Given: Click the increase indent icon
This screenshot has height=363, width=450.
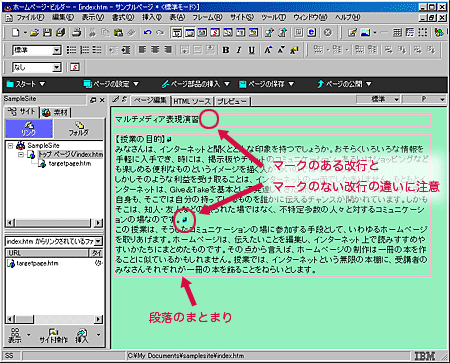Looking at the screenshot, I should pos(126,50).
